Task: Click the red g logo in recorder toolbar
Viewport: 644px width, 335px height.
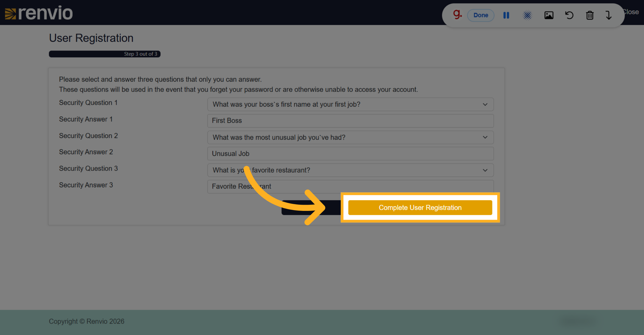Action: [x=457, y=14]
